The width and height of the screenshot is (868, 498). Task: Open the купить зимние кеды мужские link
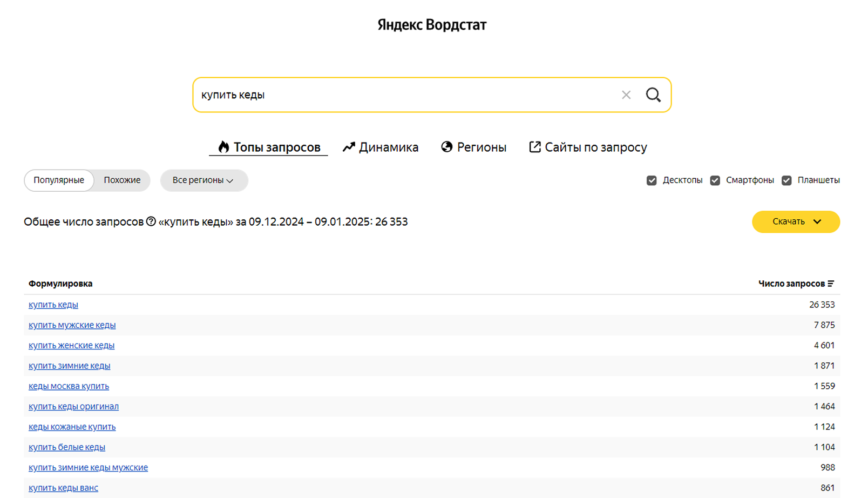pyautogui.click(x=89, y=468)
